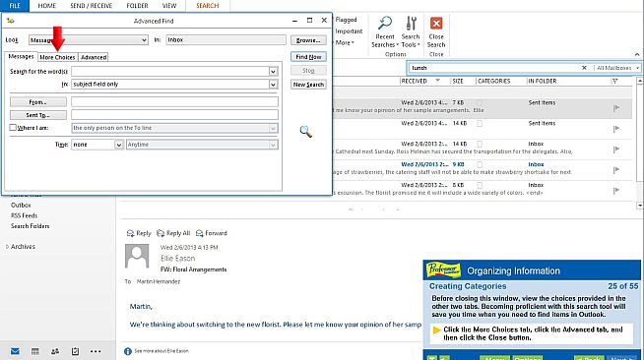Viewport: 644px width, 360px height.
Task: Open Calendar from the navigation bar icon
Action: [x=35, y=351]
